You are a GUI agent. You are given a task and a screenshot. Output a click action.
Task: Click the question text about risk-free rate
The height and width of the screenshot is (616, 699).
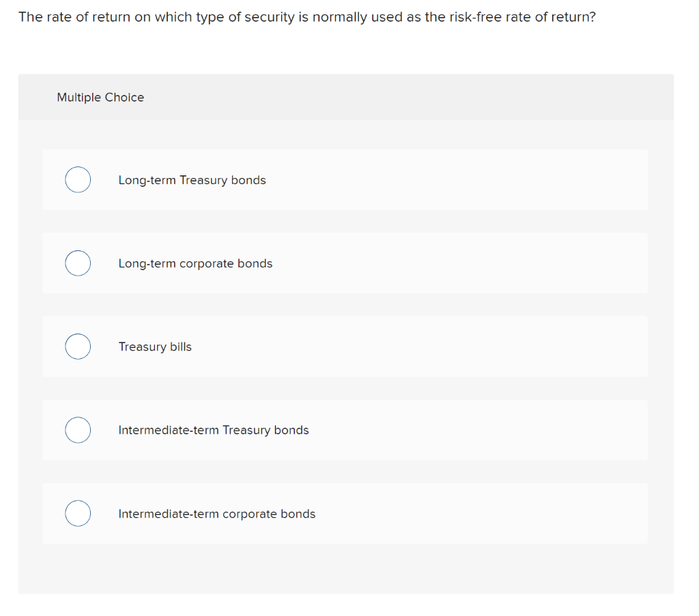pyautogui.click(x=307, y=17)
